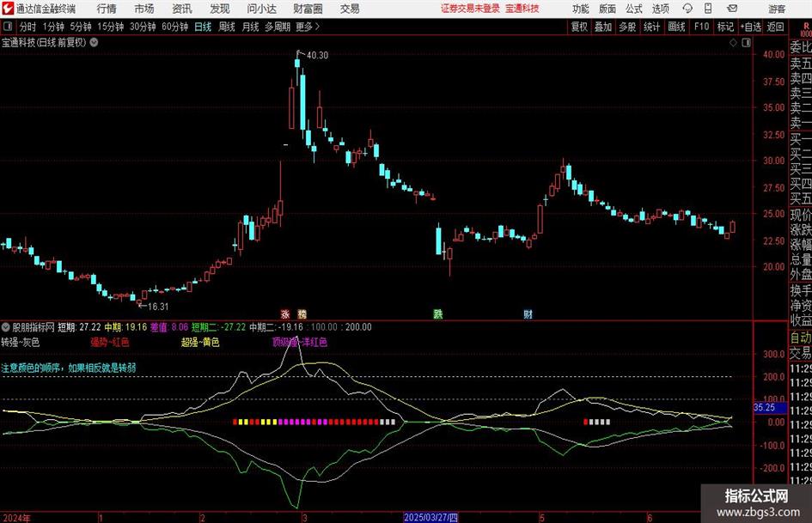Click the 转强~灰色 legend label
Viewport: 812px width, 523px height.
tap(21, 342)
